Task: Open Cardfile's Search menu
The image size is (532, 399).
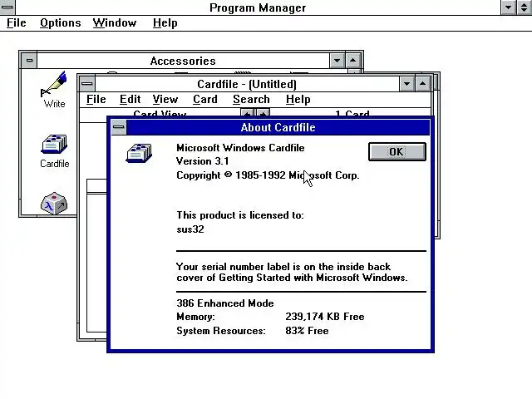Action: [251, 100]
